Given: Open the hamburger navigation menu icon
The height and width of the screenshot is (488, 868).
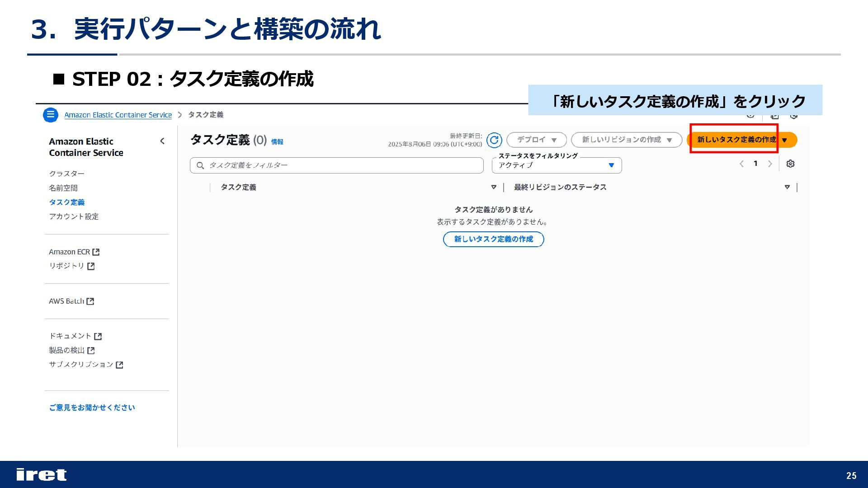Looking at the screenshot, I should pyautogui.click(x=51, y=115).
